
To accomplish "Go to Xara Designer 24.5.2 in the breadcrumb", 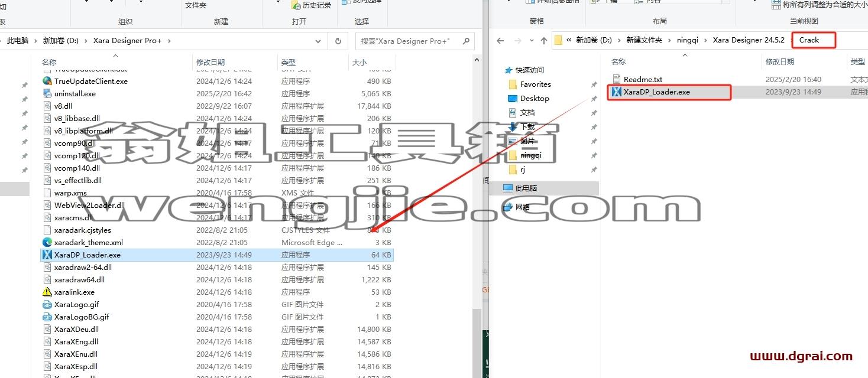I will (749, 40).
